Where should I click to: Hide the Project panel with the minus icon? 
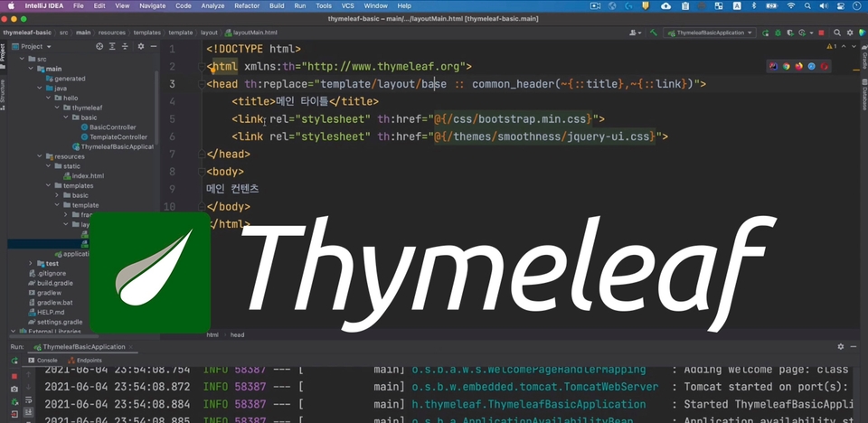(154, 46)
